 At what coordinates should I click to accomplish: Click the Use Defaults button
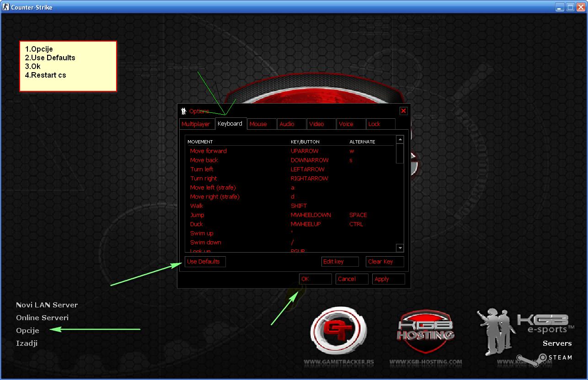tap(205, 262)
